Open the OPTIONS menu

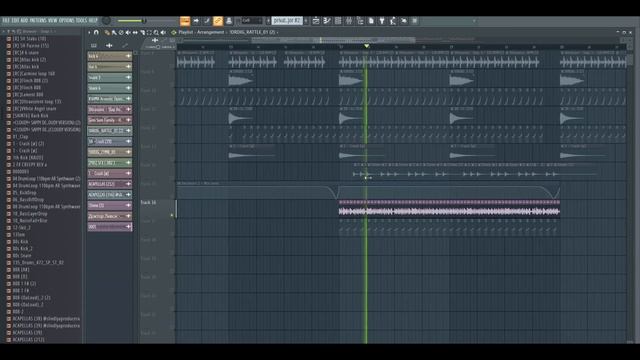(x=67, y=20)
